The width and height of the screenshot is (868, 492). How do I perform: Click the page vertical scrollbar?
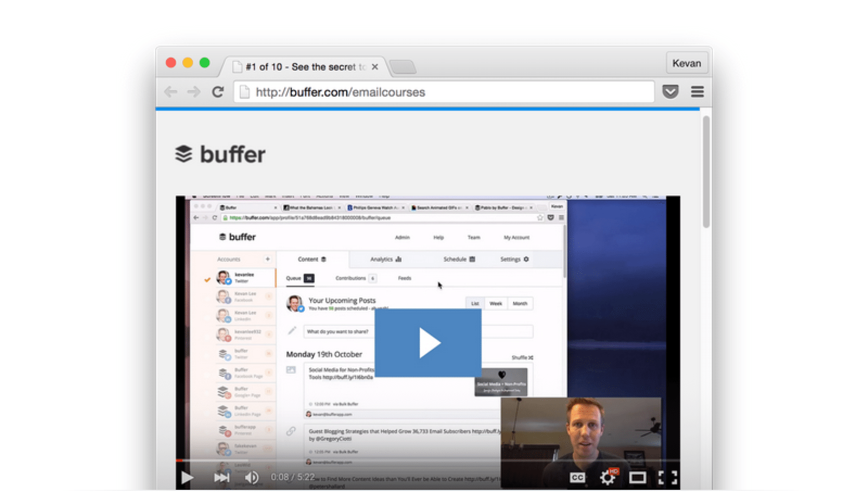(706, 172)
